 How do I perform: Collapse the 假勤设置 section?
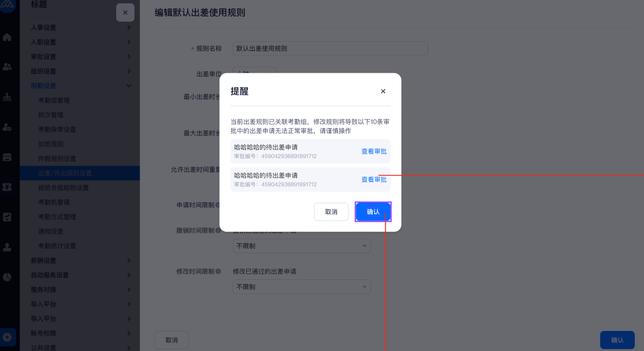[80, 86]
